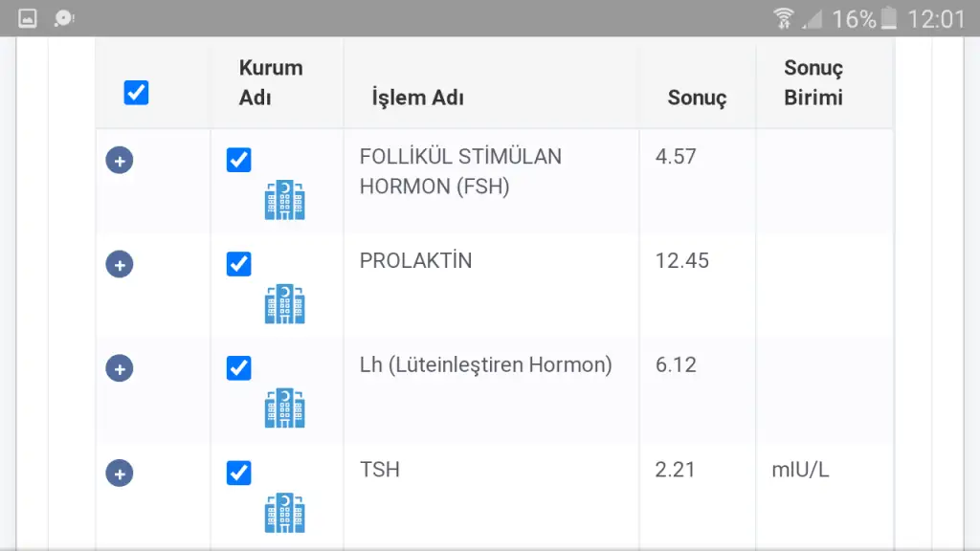Click the hospital icon in TSH row
This screenshot has height=551, width=980.
point(285,513)
